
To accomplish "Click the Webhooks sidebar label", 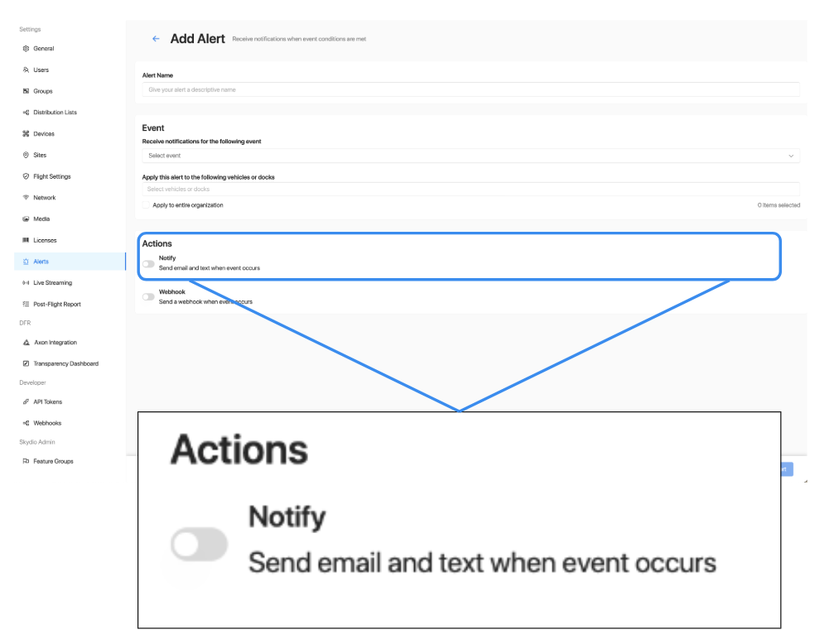I will pos(47,423).
